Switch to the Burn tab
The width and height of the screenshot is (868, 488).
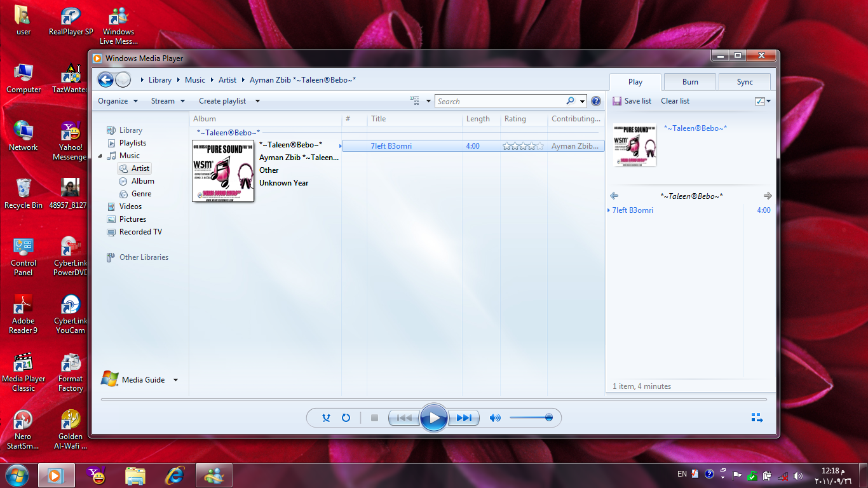tap(690, 82)
